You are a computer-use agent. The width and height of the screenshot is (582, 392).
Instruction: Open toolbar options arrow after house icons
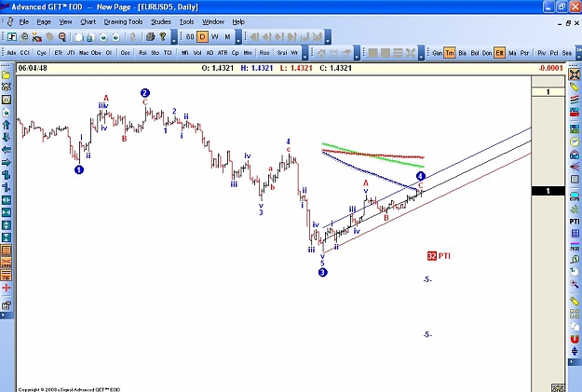tap(357, 53)
